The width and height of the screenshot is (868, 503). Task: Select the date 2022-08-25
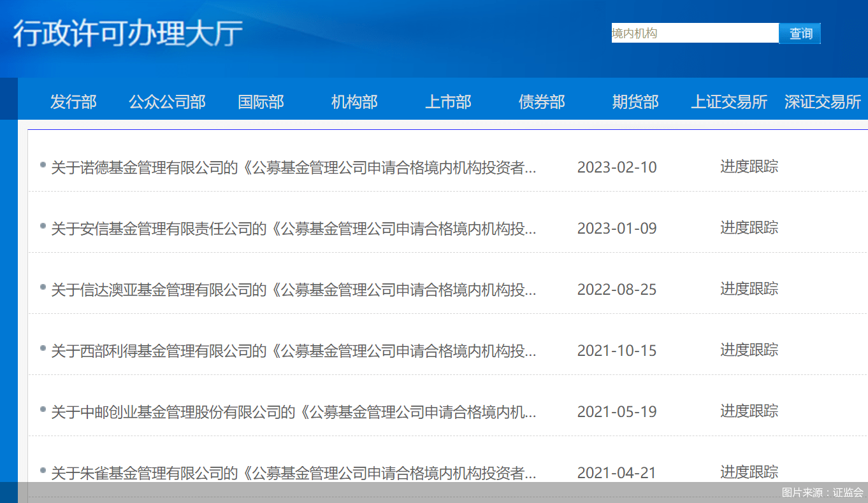(x=617, y=290)
